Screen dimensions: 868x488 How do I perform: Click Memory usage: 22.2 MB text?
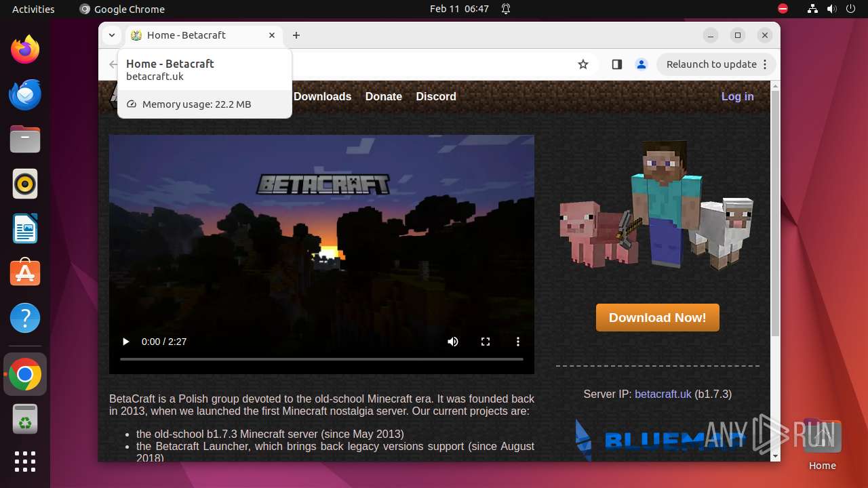tap(197, 104)
